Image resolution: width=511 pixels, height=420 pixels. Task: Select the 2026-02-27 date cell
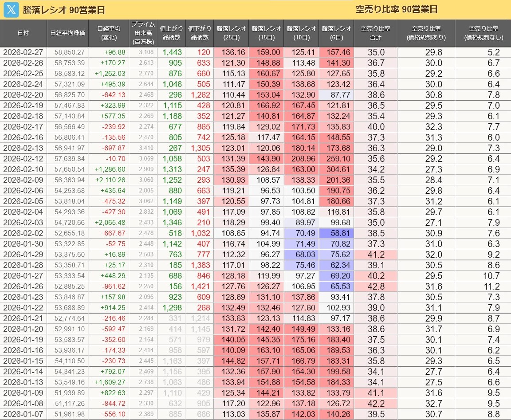click(23, 52)
